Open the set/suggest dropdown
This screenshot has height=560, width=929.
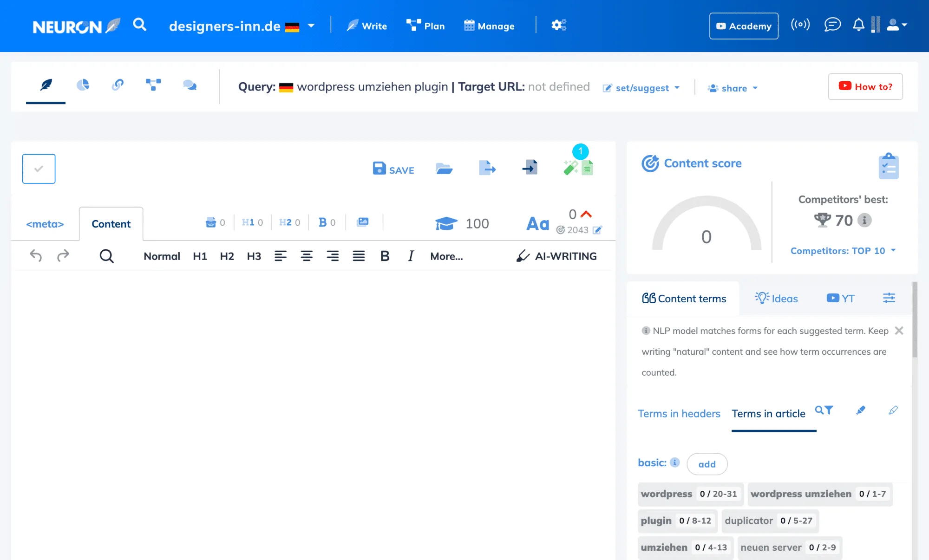click(641, 88)
